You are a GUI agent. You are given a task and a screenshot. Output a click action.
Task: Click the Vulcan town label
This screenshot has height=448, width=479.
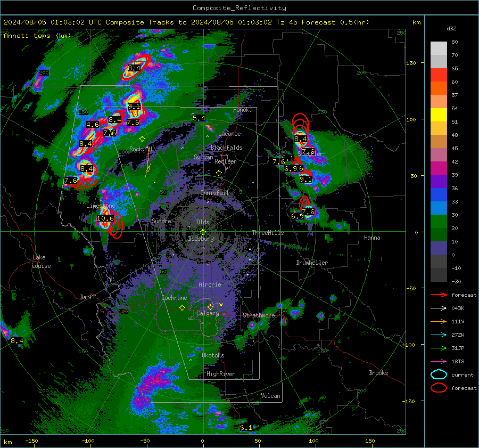click(270, 396)
